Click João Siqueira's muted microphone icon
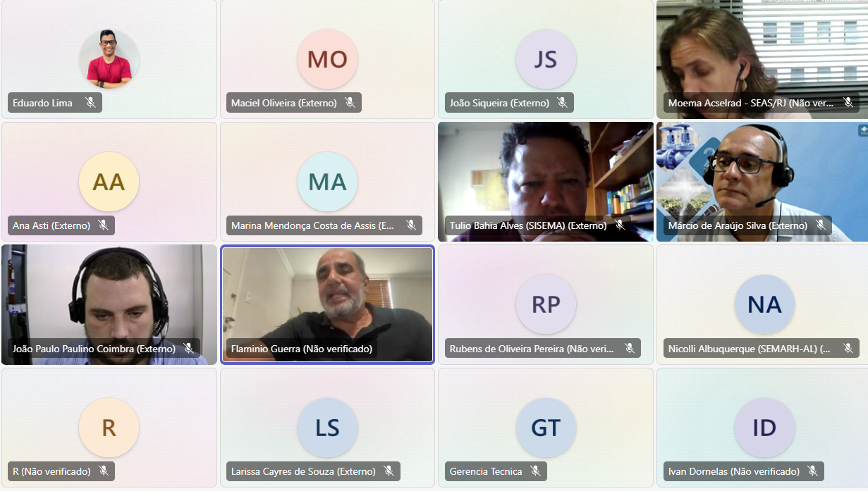868x491 pixels. (562, 103)
